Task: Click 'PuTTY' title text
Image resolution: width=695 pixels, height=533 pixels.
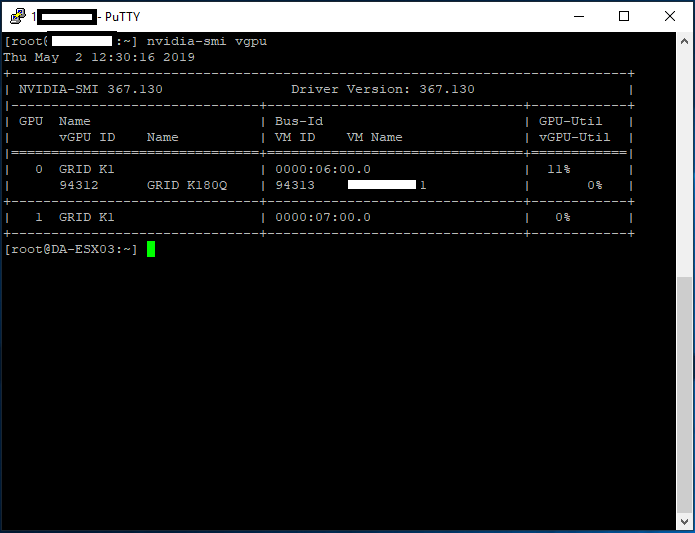Action: pyautogui.click(x=122, y=17)
